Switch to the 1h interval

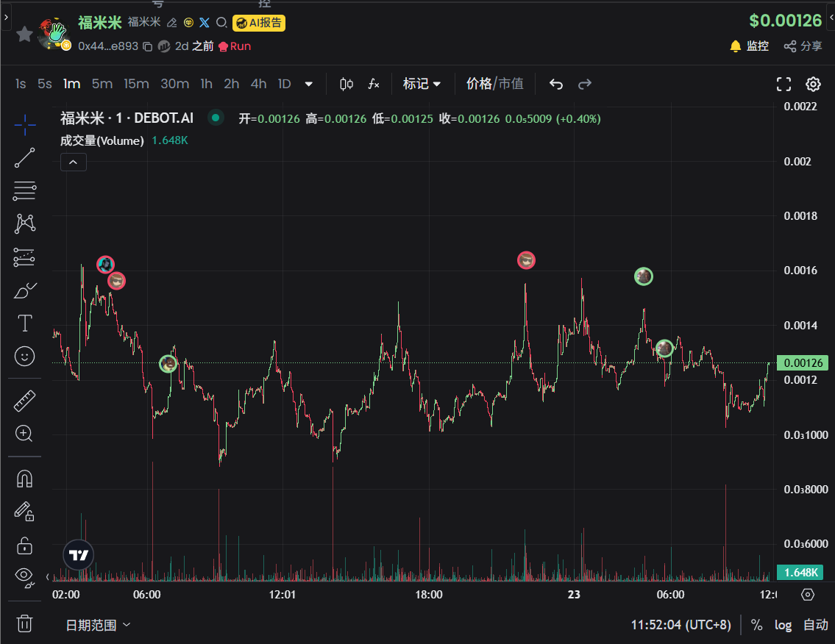(x=206, y=84)
